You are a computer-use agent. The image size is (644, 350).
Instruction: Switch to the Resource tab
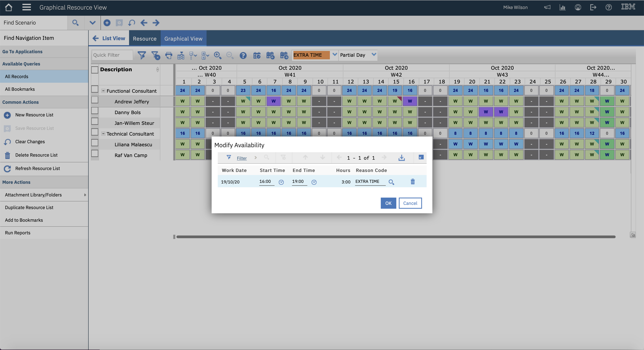(x=144, y=39)
